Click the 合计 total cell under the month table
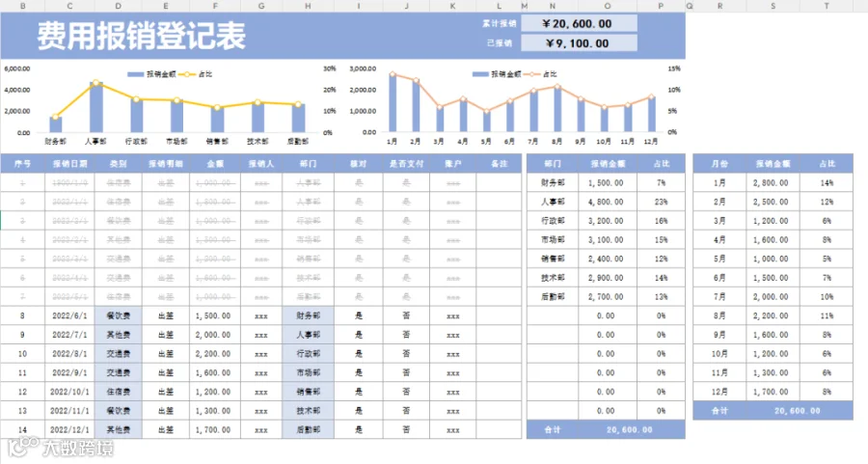Viewport: 868px width, 464px height. 719,411
